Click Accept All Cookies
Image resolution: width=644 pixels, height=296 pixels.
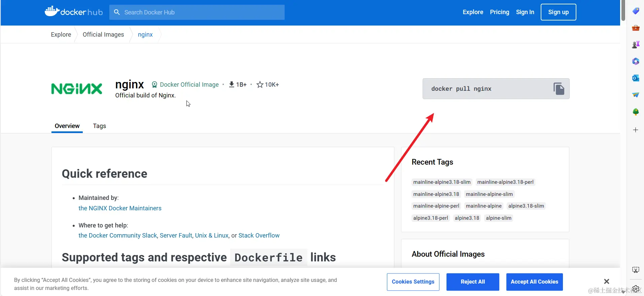[x=534, y=282]
